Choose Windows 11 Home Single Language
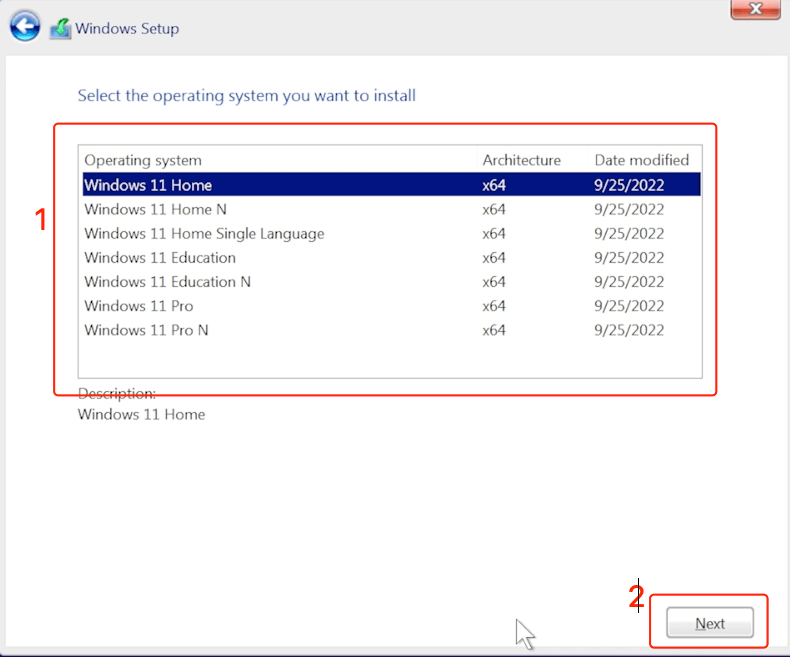Image resolution: width=790 pixels, height=657 pixels. [391, 233]
